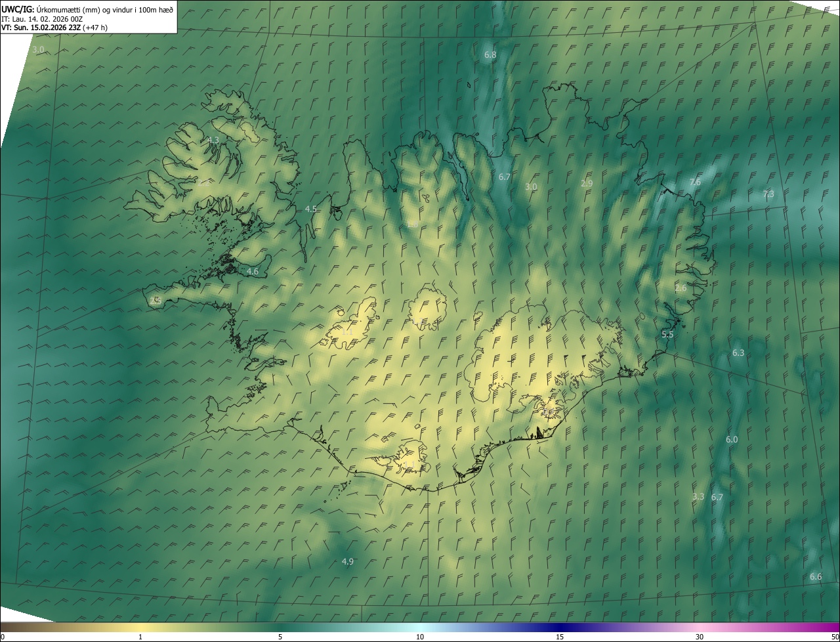Click the 30 tick on the color scale

pyautogui.click(x=700, y=637)
